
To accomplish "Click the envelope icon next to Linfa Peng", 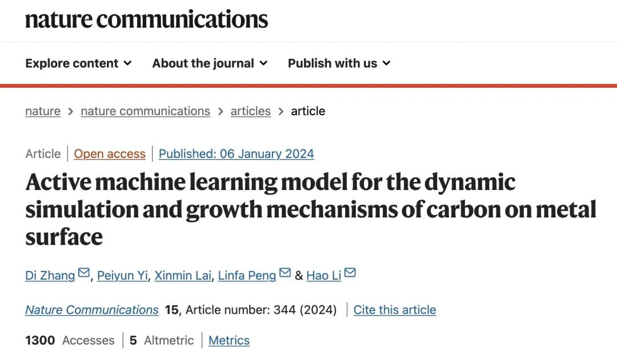I will 285,272.
